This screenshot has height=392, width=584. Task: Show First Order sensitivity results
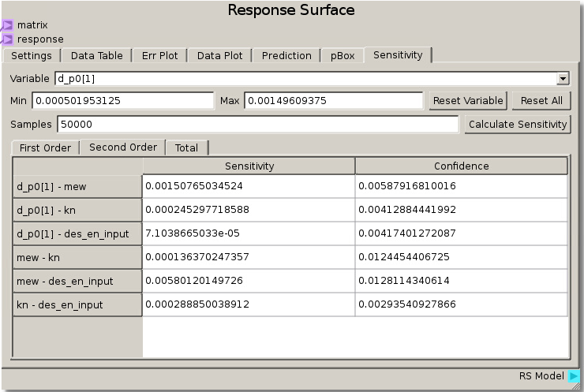click(x=45, y=148)
